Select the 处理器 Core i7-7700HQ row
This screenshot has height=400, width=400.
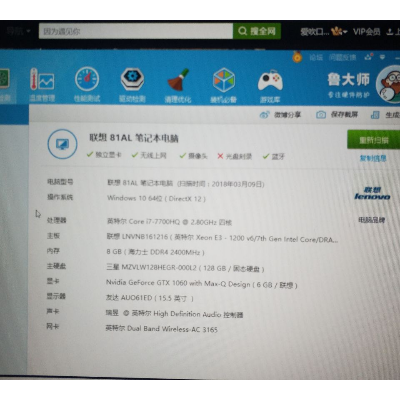[x=139, y=221]
